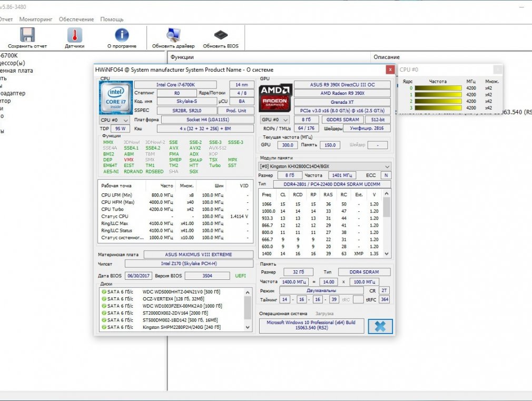
Task: Click core 2 frequency bar
Action: tap(438, 101)
